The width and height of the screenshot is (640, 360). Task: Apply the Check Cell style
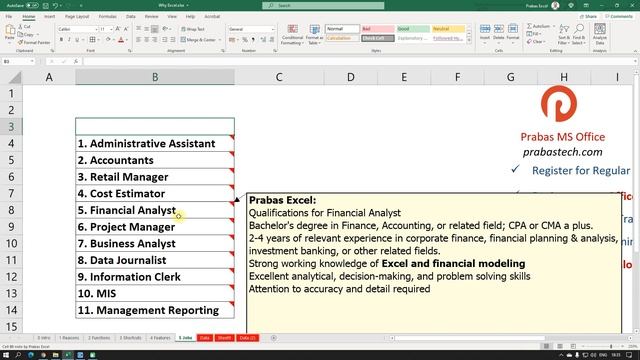(378, 38)
